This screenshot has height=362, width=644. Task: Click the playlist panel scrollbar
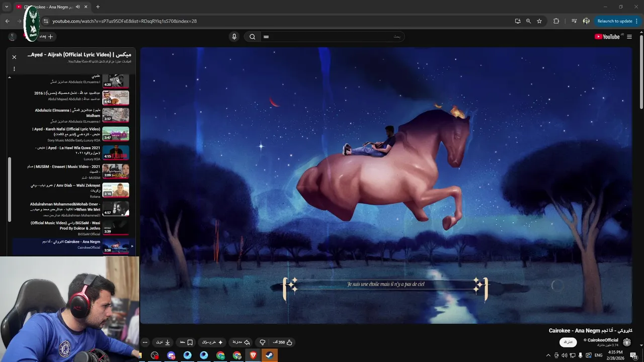click(10, 189)
